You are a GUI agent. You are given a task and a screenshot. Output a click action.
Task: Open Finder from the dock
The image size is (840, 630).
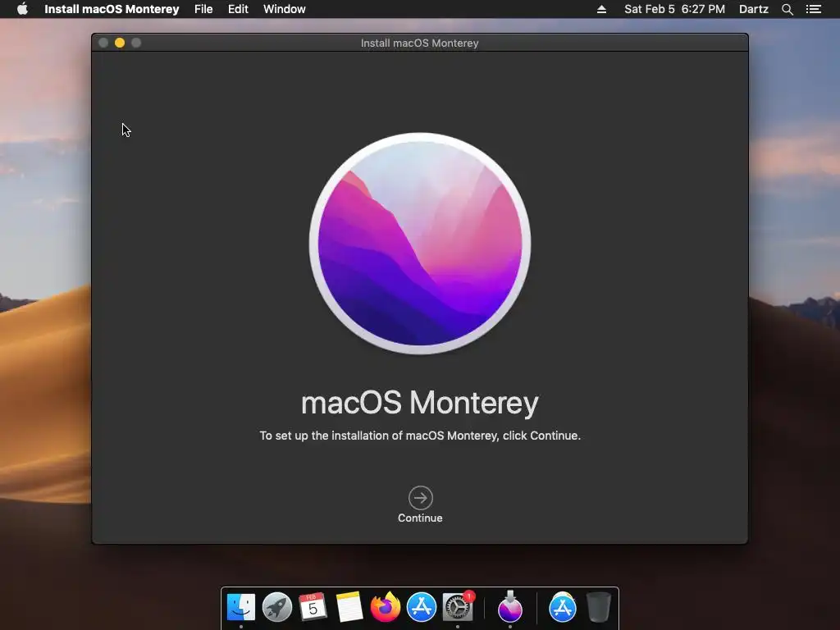pos(241,607)
